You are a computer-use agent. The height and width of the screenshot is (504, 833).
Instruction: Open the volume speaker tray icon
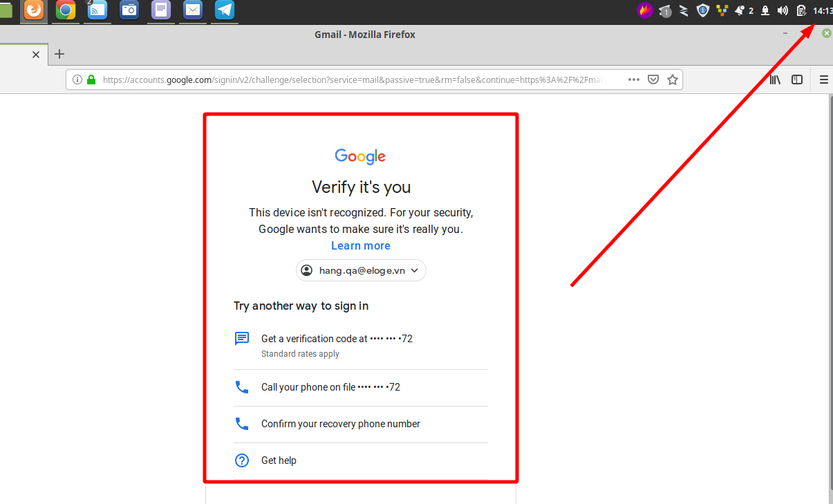783,10
